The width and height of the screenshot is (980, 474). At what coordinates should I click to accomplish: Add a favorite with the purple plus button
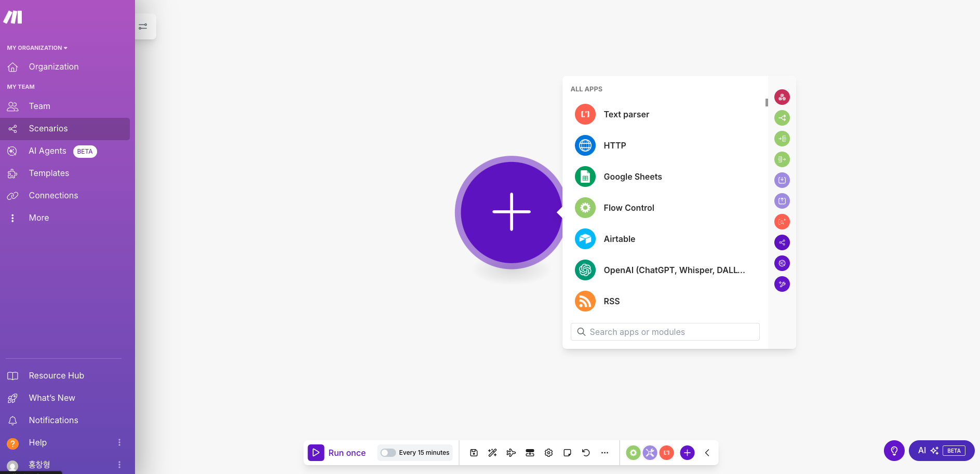687,453
